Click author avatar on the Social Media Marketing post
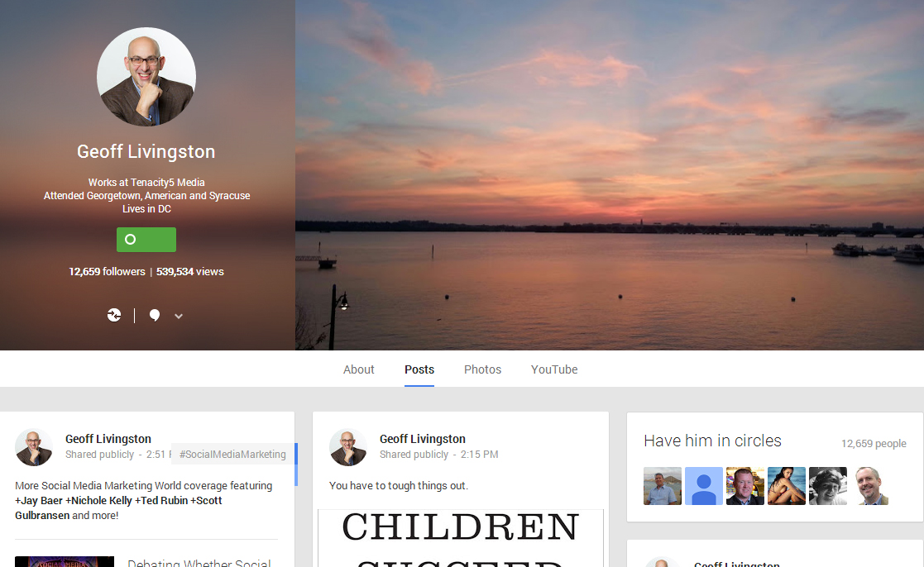 [x=34, y=447]
